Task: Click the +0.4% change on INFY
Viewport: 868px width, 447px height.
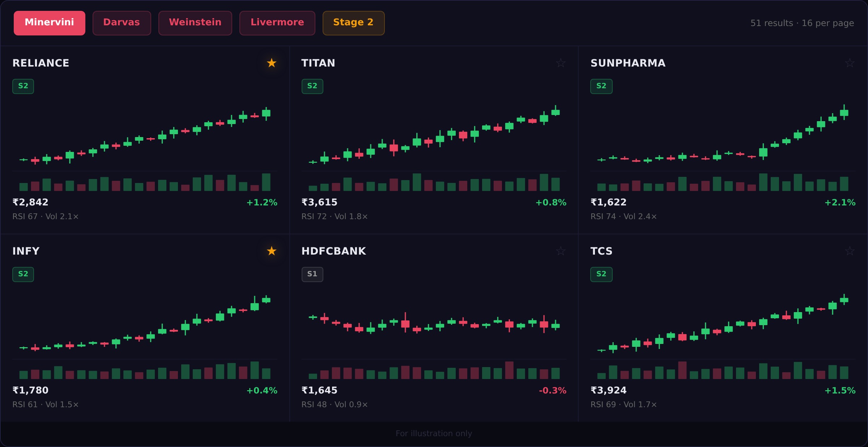Action: click(262, 391)
